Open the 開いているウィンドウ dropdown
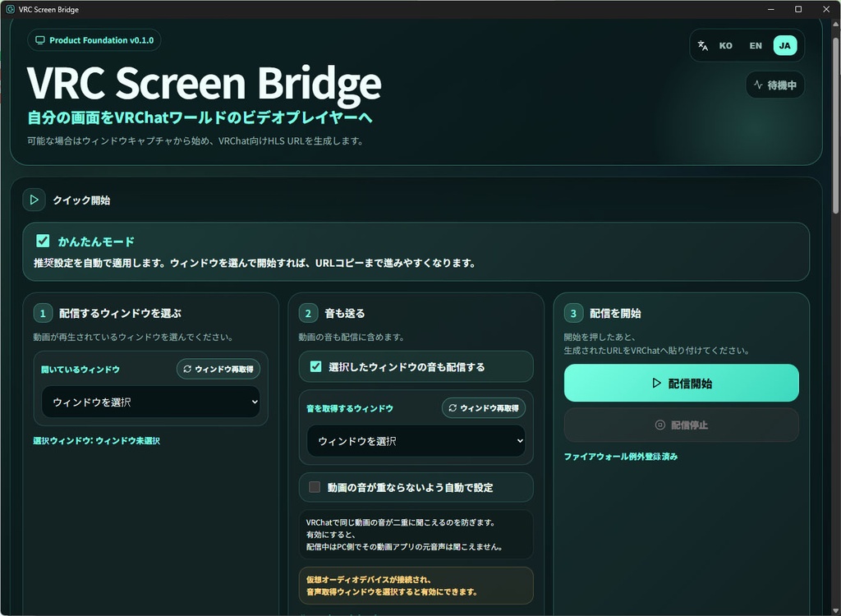Viewport: 841px width, 616px height. point(151,402)
